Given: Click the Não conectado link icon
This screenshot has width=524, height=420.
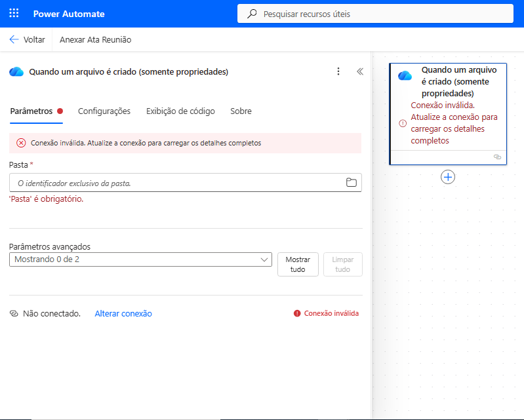Looking at the screenshot, I should [x=14, y=313].
